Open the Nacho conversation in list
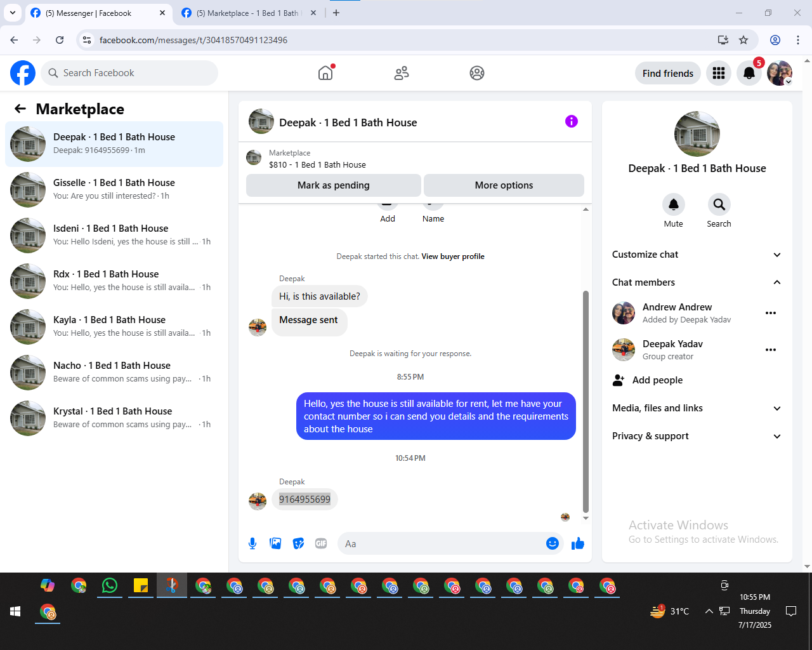The height and width of the screenshot is (650, 812). tap(114, 373)
